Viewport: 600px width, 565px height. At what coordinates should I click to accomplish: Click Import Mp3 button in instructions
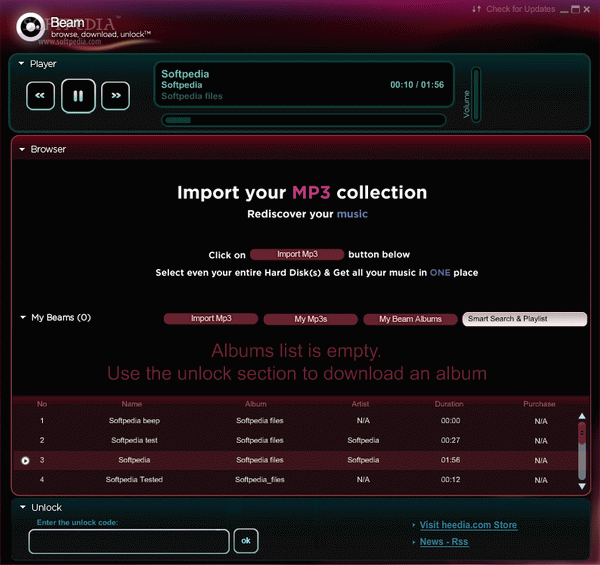(297, 254)
